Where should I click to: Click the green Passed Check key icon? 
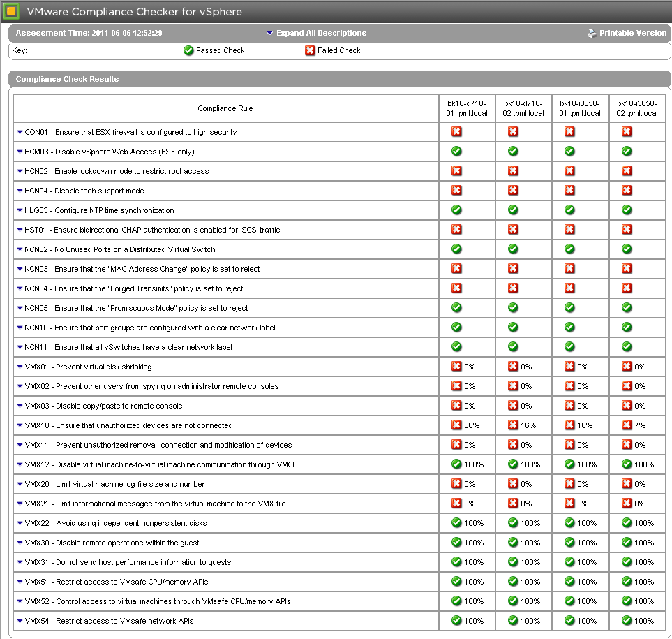pos(188,50)
